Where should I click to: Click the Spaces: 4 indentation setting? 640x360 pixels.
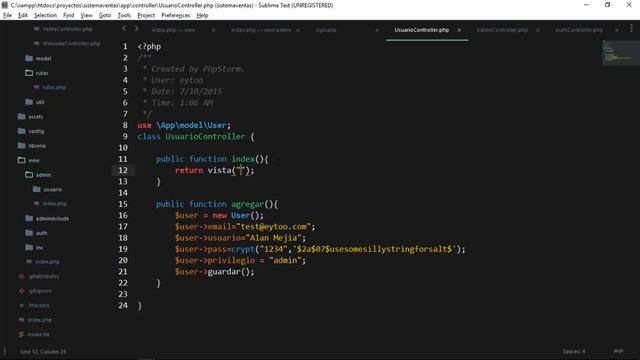pyautogui.click(x=574, y=351)
